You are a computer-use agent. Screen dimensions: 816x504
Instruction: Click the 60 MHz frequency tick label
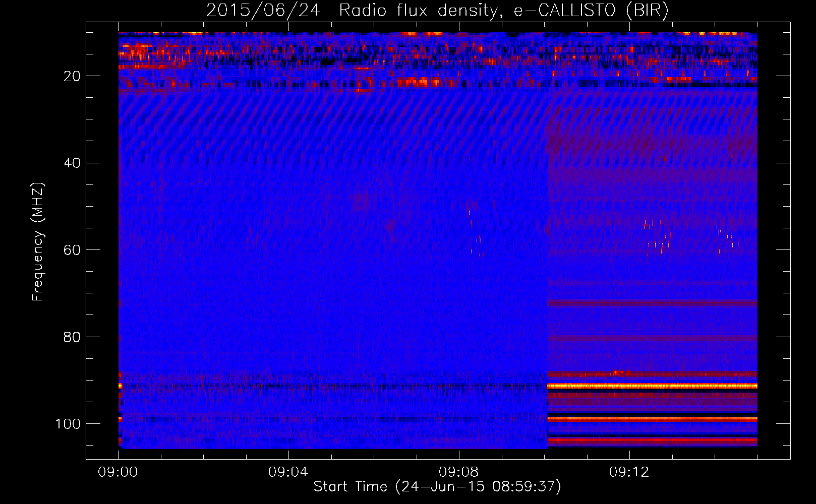(x=73, y=250)
